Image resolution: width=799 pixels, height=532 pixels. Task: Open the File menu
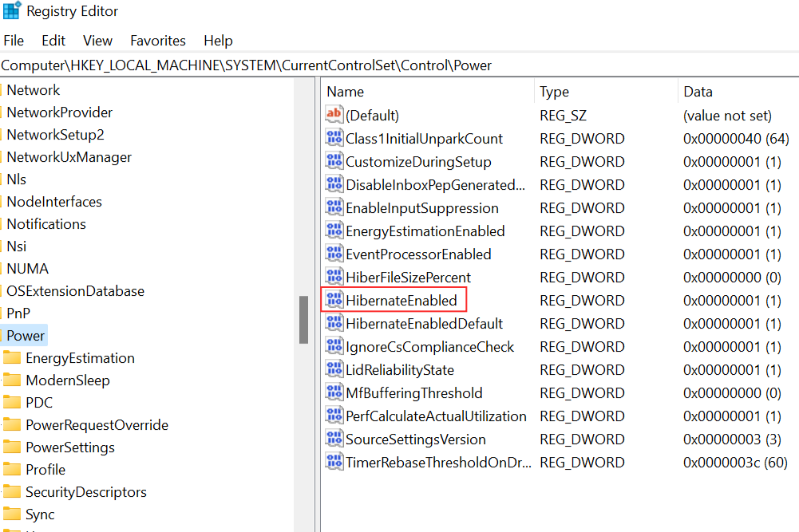pos(14,41)
